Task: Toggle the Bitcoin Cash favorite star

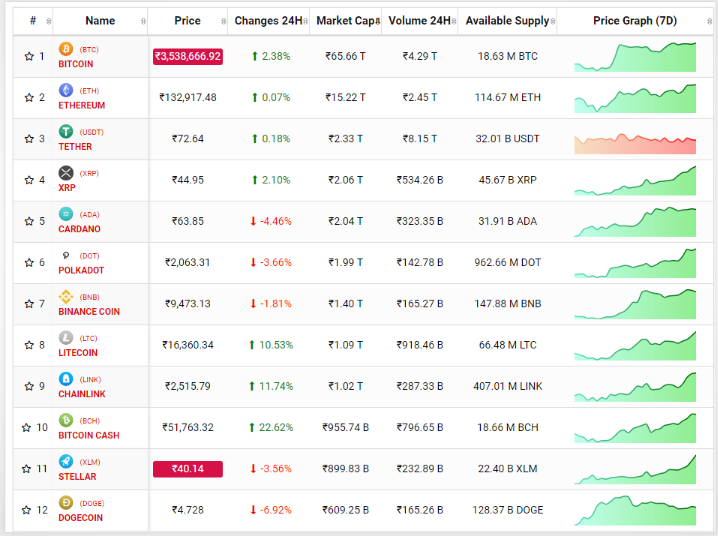Action: pyautogui.click(x=27, y=428)
